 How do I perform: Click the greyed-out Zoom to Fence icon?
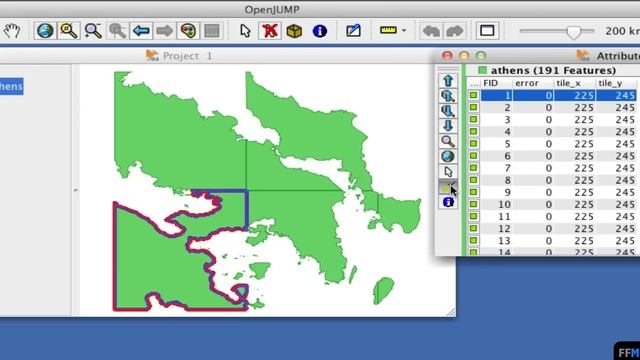pyautogui.click(x=117, y=31)
